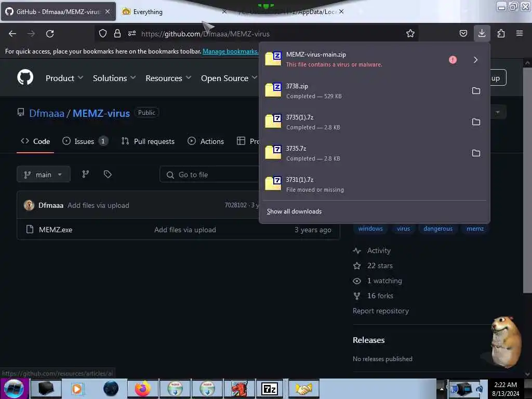
Task: Open the media player taskbar icon
Action: tap(78, 389)
